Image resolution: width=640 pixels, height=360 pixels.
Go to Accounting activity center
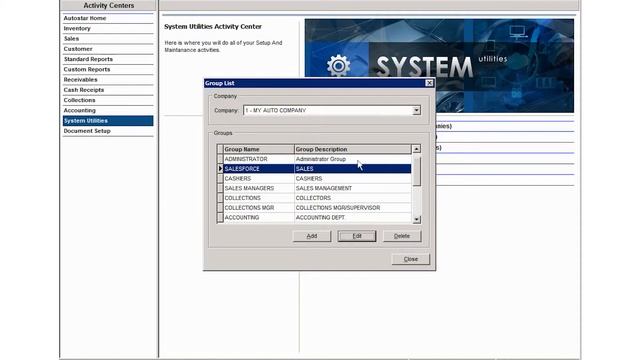[x=108, y=110]
